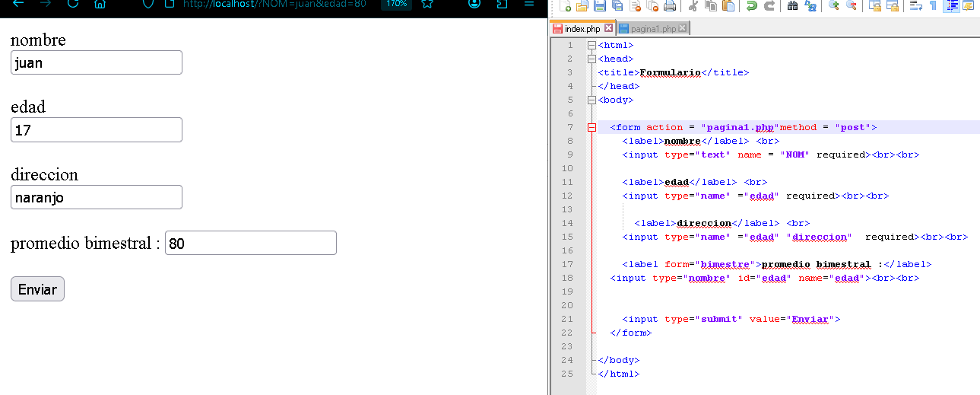
Task: Collapse the head fold on line 2
Action: coord(591,59)
